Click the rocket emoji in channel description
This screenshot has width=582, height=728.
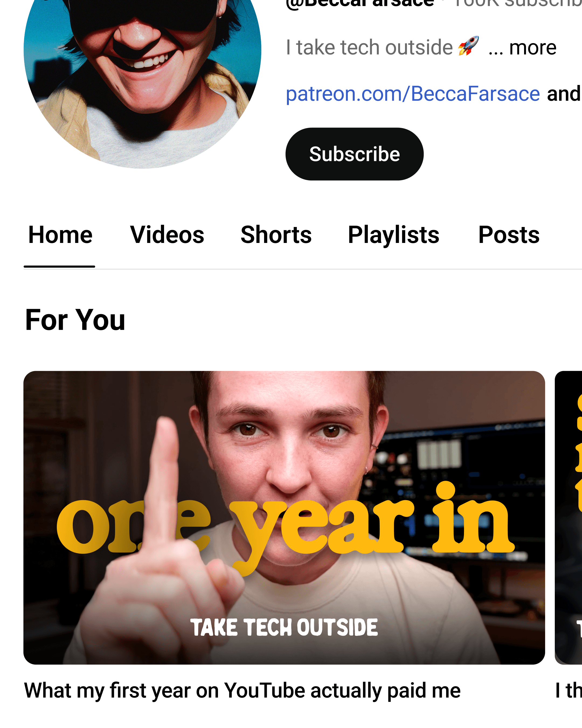[x=468, y=46]
